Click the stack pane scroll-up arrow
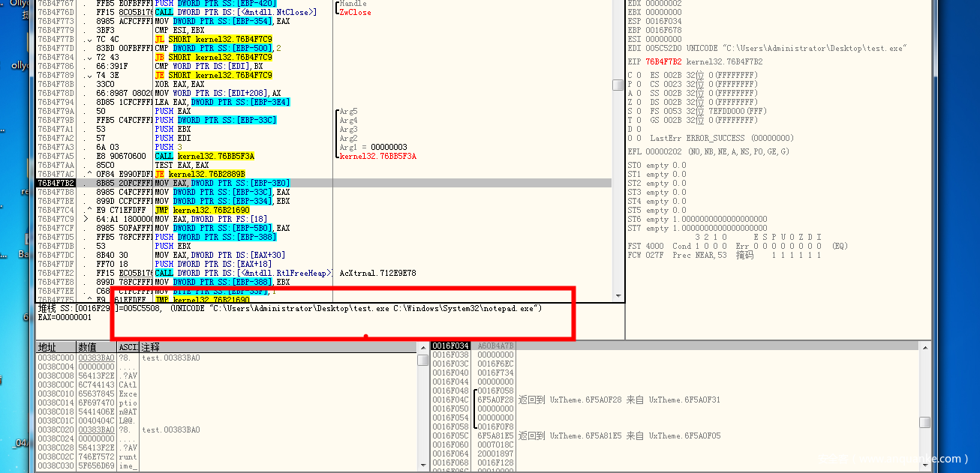 tap(925, 346)
